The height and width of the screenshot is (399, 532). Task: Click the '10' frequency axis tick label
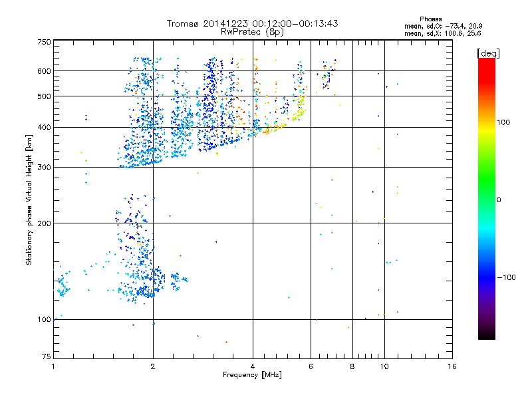click(384, 366)
